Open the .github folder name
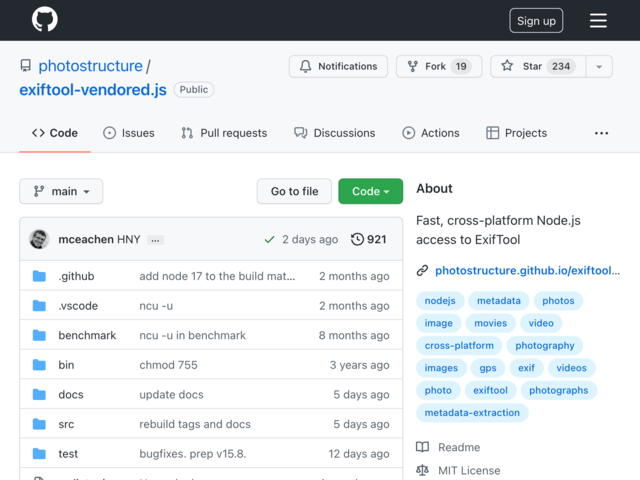This screenshot has height=480, width=640. (76, 276)
